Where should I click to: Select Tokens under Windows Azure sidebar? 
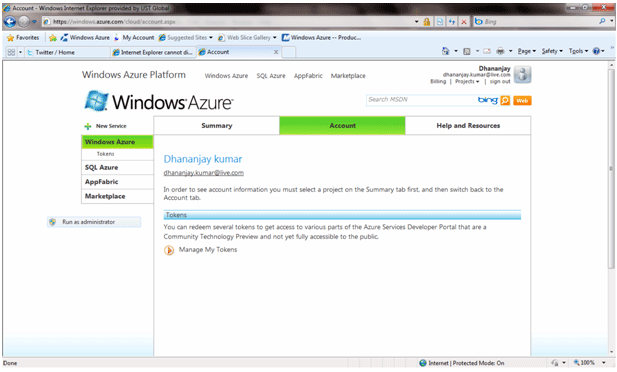click(105, 154)
